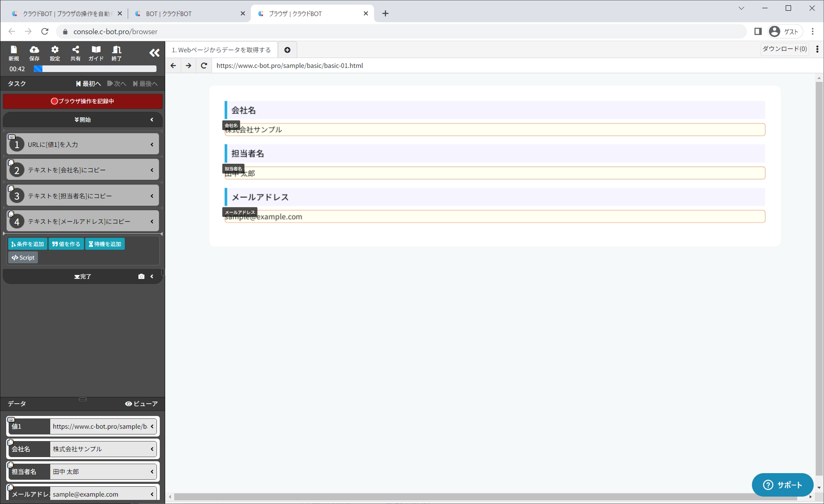Click camera icon in 完了 bar

tap(141, 276)
